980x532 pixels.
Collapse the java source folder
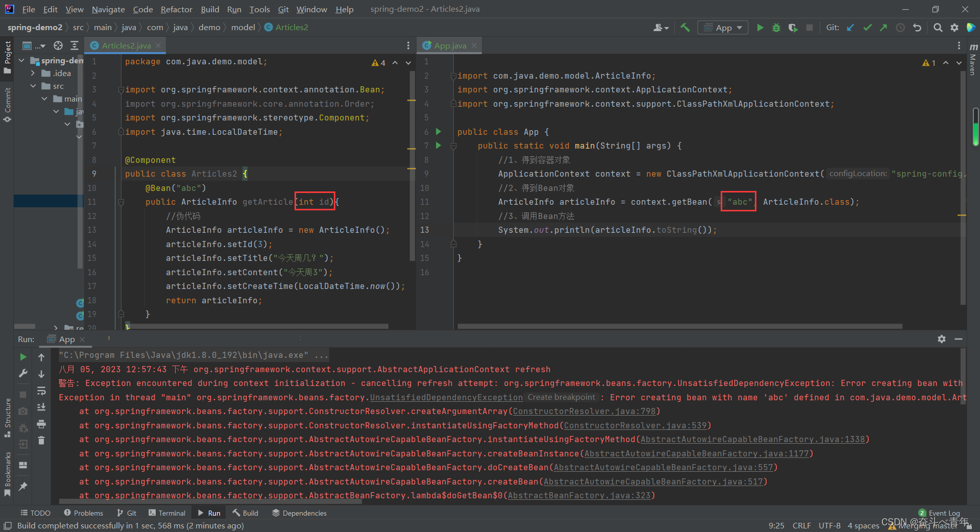tap(56, 111)
